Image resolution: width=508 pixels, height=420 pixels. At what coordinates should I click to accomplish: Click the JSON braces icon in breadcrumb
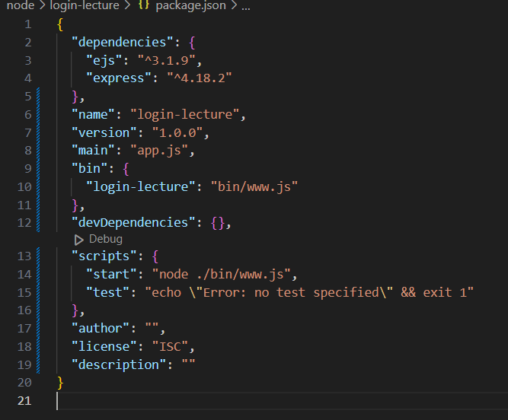[x=143, y=5]
